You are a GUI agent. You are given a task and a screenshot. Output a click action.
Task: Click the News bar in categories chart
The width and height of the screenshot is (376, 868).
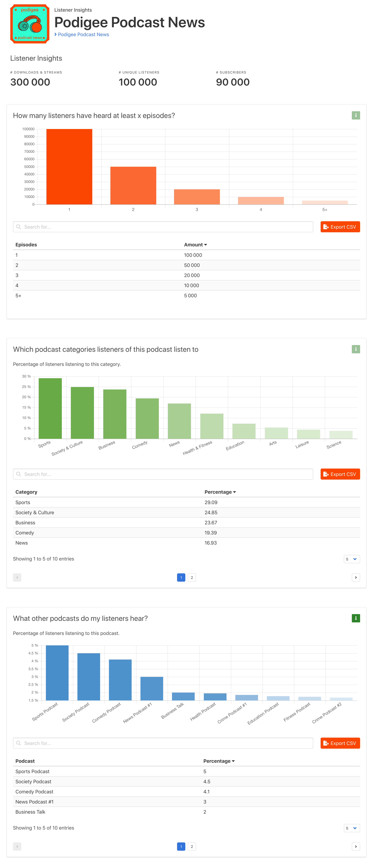coord(179,421)
